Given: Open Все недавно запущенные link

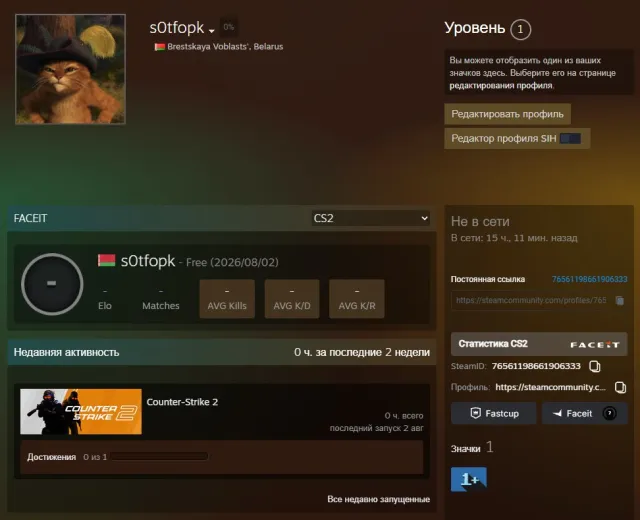Looking at the screenshot, I should [x=378, y=499].
